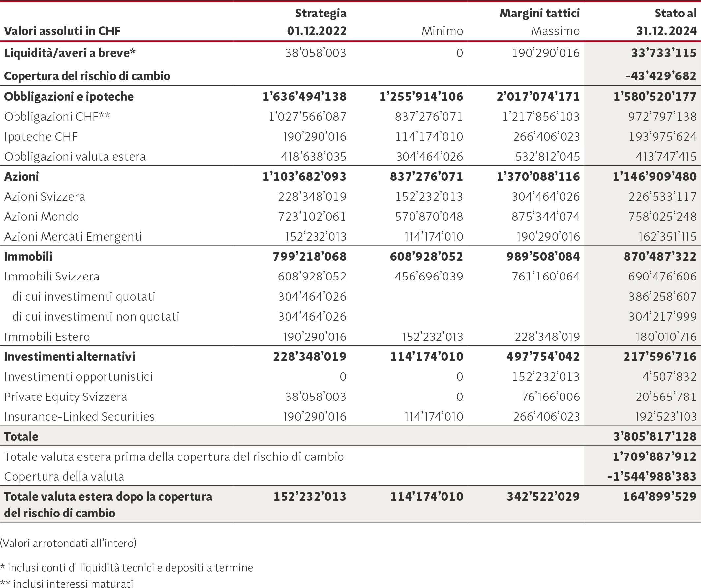Click the 'Valori assoluti in CHF' header
This screenshot has height=588, width=701.
click(x=62, y=31)
